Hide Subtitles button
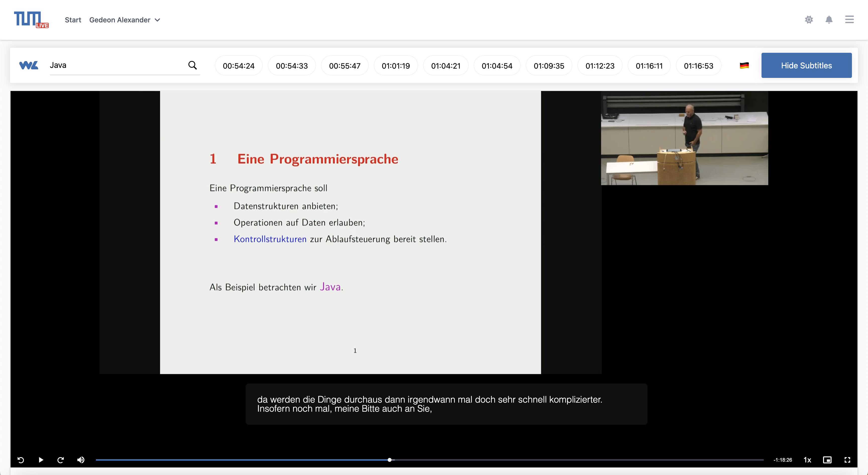The width and height of the screenshot is (868, 475). [806, 65]
